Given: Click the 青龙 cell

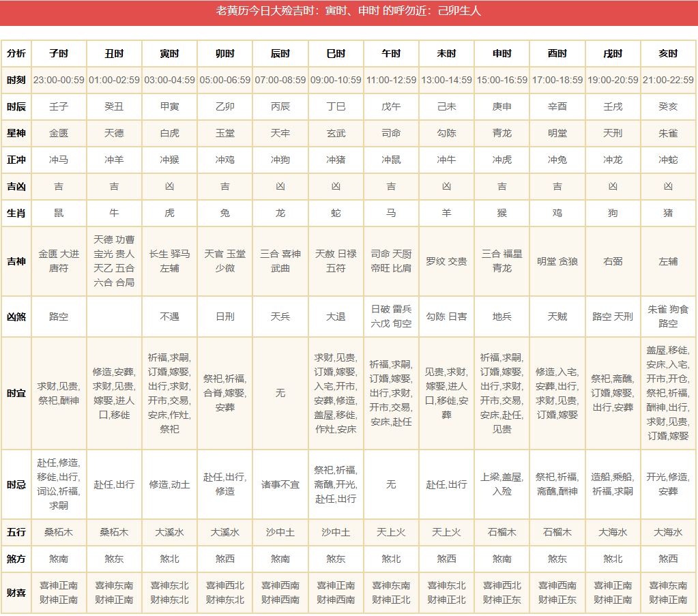Looking at the screenshot, I should pyautogui.click(x=502, y=134).
